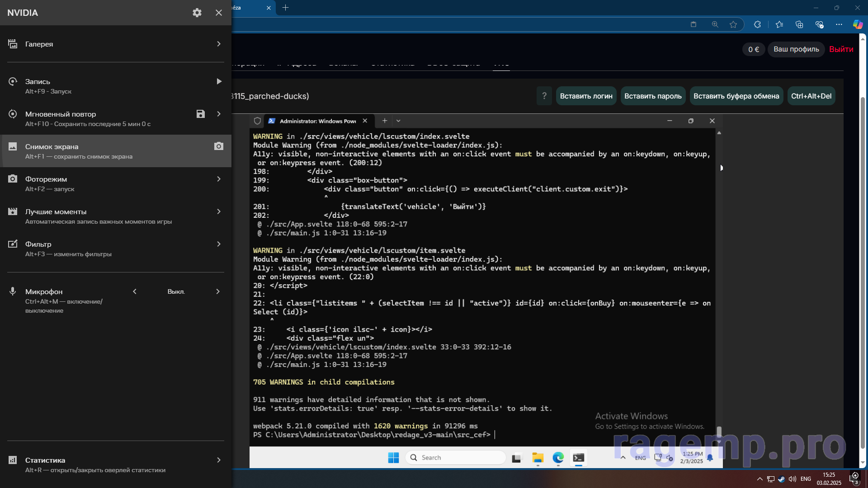
Task: Send Ctrl+Alt+Del to remote machine
Action: click(x=811, y=96)
